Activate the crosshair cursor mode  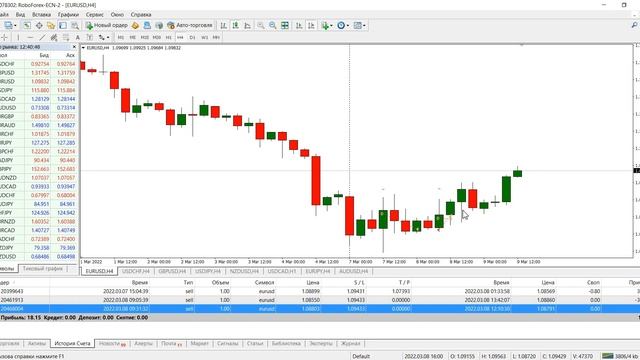coord(4,37)
